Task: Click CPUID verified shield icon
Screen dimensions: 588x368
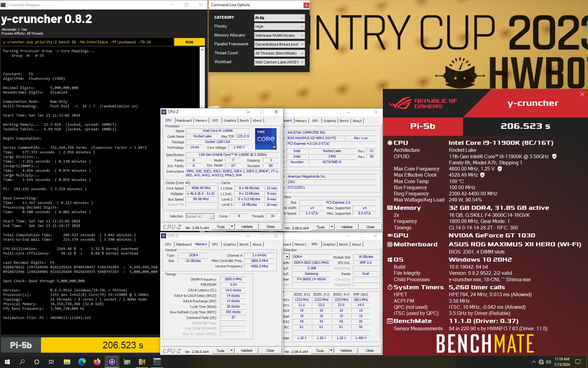Action: point(554,156)
